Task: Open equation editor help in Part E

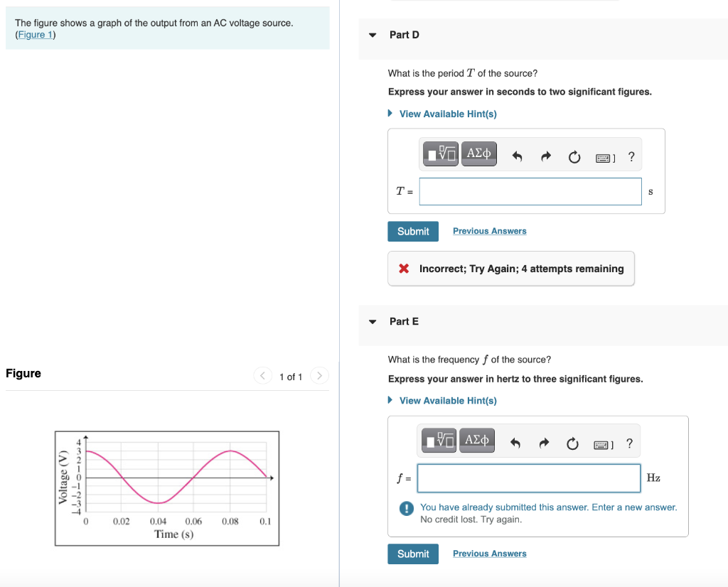Action: pyautogui.click(x=629, y=443)
